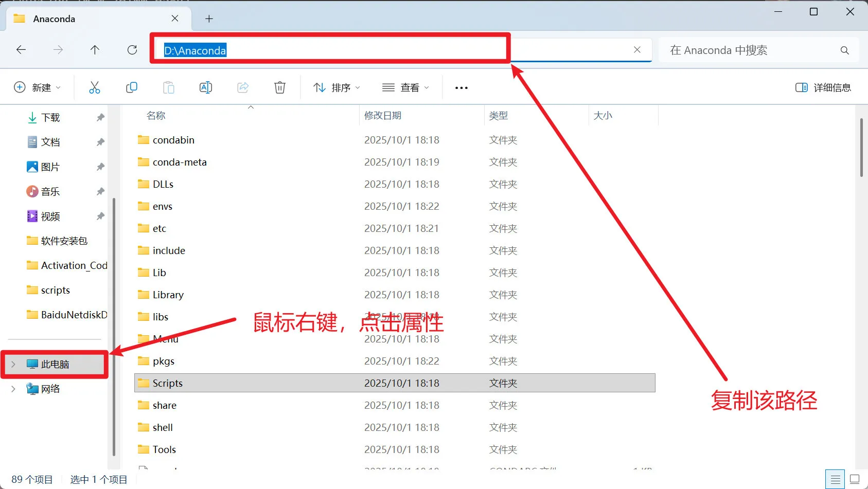The height and width of the screenshot is (489, 868).
Task: Click the This PC monitor icon
Action: (x=32, y=364)
